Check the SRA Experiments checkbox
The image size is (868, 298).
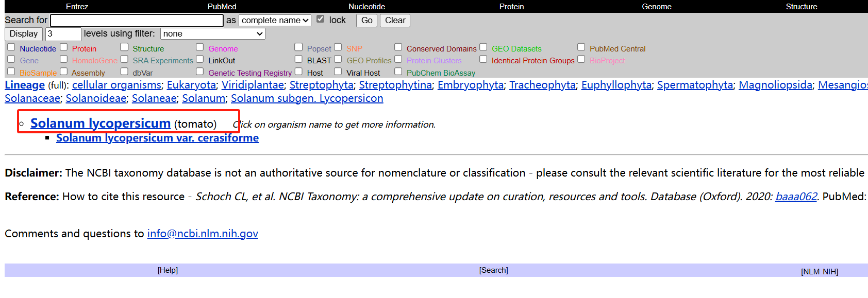tap(124, 59)
